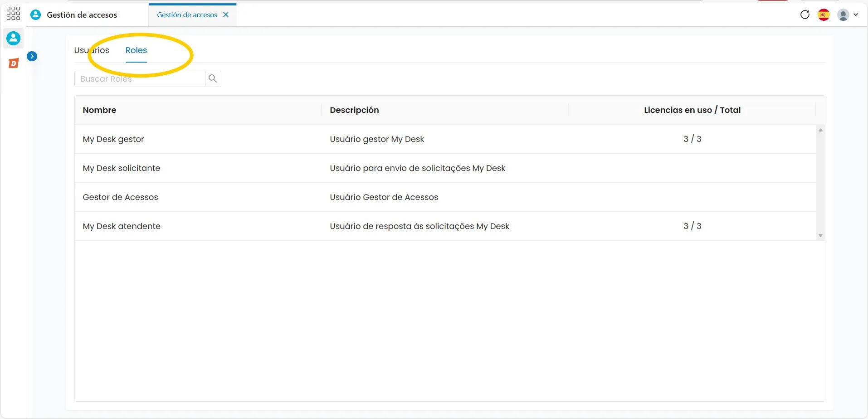The image size is (868, 419).
Task: Click the table scrollbar up arrow
Action: tap(820, 130)
